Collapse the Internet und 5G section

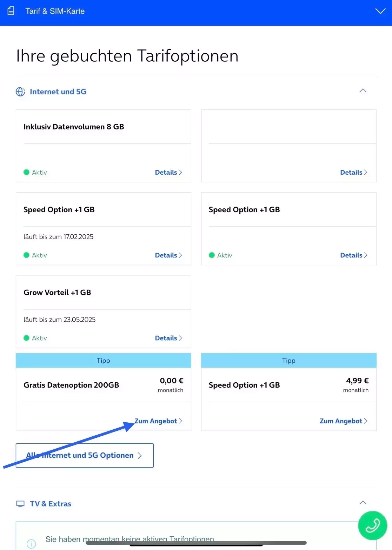(363, 91)
